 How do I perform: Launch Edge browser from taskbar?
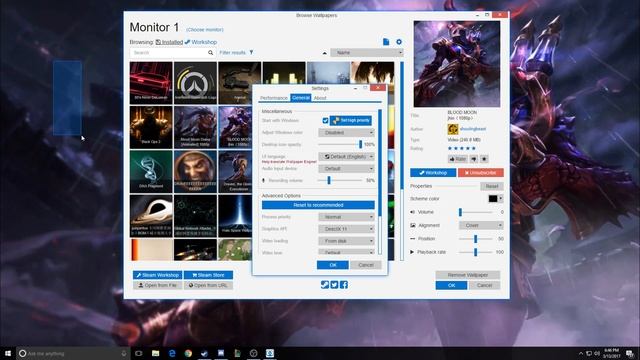(x=172, y=353)
